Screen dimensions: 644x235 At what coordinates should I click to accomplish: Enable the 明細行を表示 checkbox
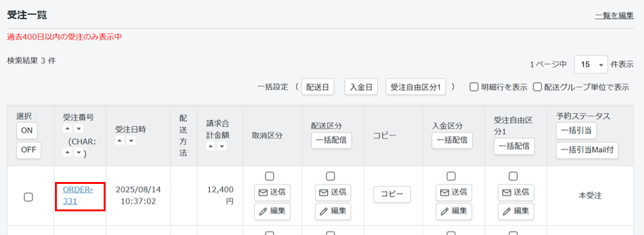(473, 87)
